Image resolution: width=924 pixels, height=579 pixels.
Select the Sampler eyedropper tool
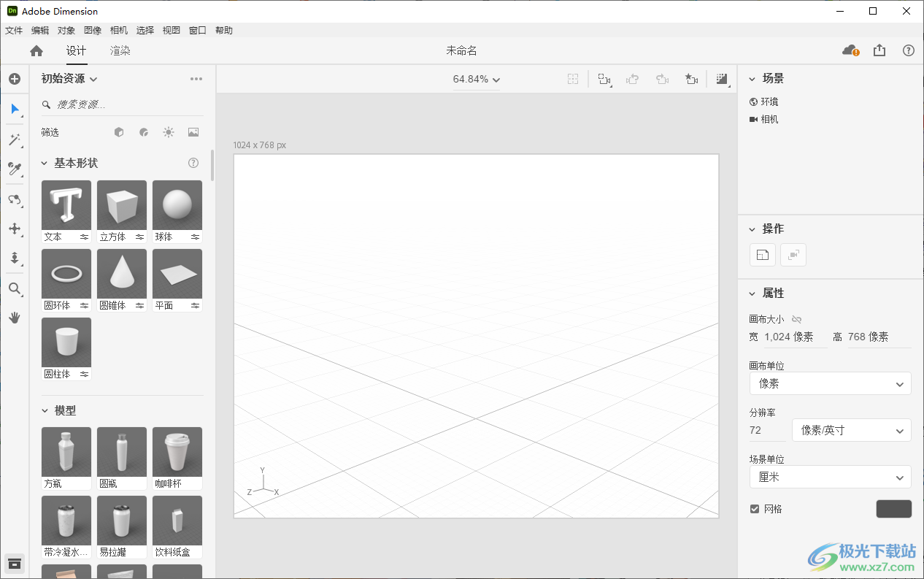[x=15, y=169]
